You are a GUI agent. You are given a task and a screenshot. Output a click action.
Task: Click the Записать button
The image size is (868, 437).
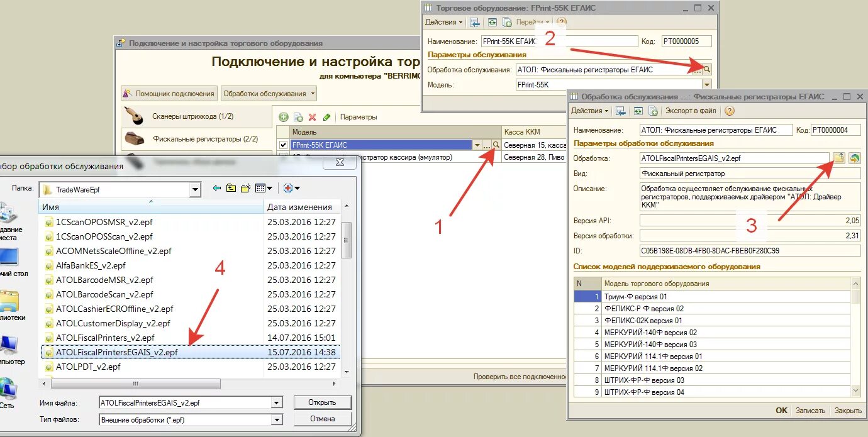(810, 411)
